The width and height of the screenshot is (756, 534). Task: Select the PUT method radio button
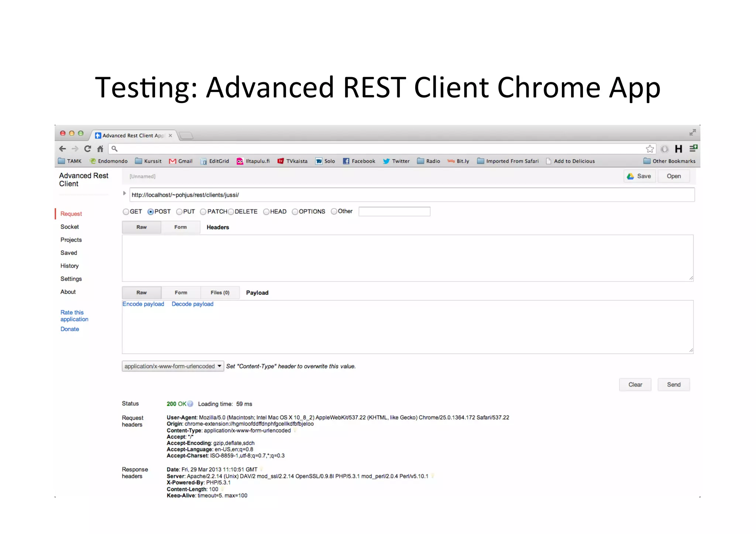coord(179,211)
